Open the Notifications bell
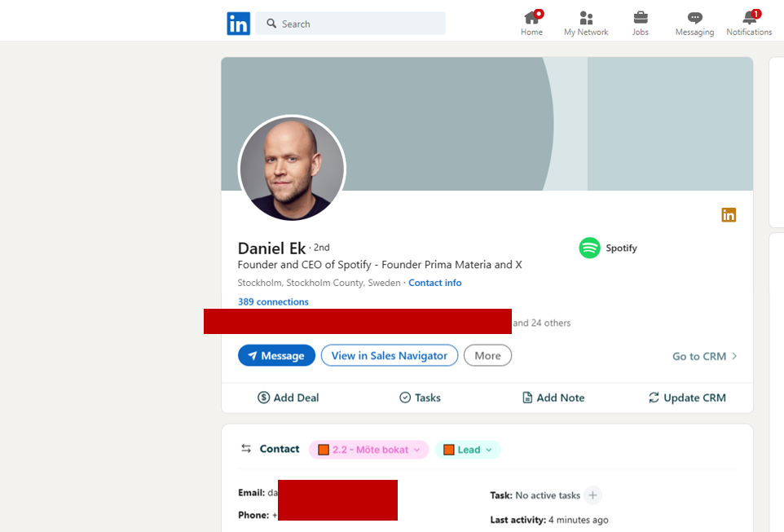This screenshot has height=532, width=784. (x=749, y=24)
